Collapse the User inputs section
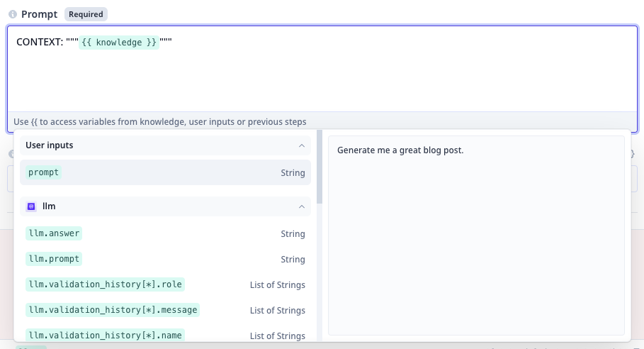Screen dimensions: 644x349 click(x=302, y=145)
